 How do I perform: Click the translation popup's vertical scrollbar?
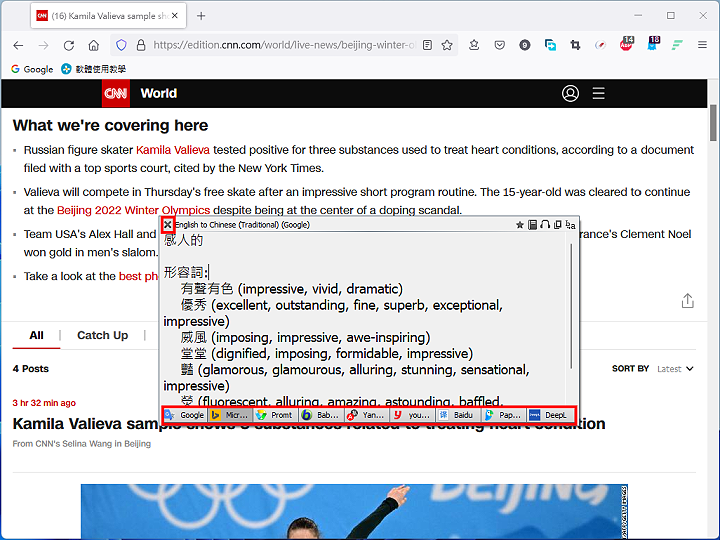click(x=571, y=305)
